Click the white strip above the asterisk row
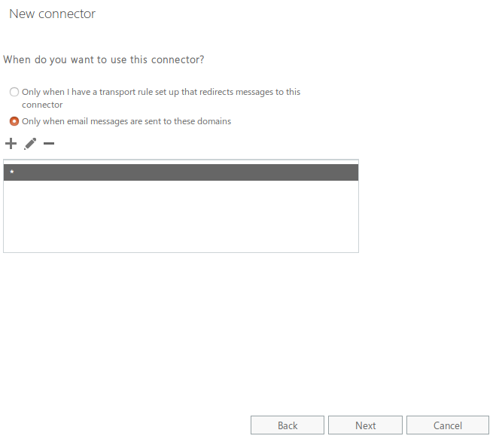This screenshot has height=448, width=496. click(x=181, y=162)
